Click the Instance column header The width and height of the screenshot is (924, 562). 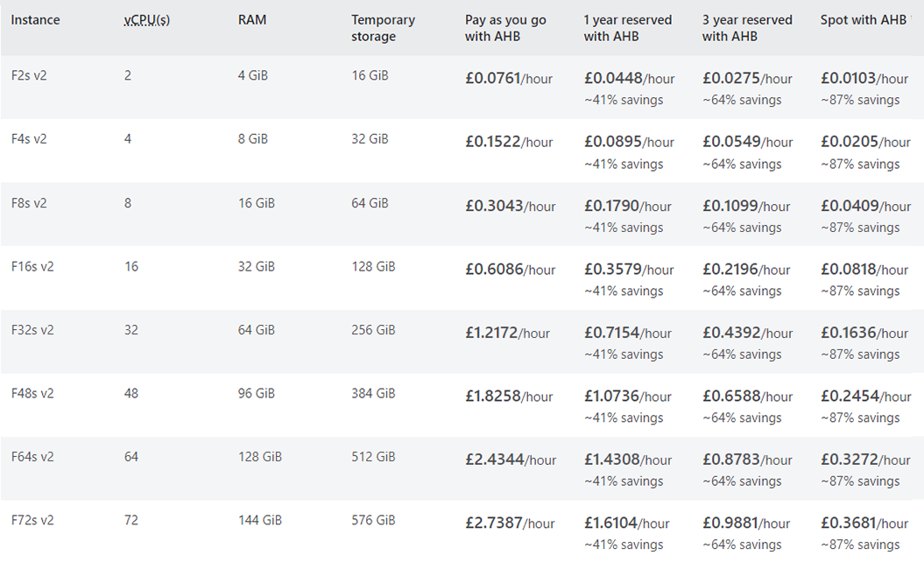[35, 20]
